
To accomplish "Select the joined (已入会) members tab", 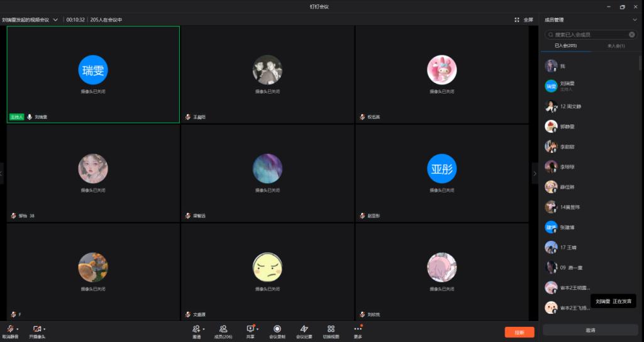I will (x=565, y=46).
